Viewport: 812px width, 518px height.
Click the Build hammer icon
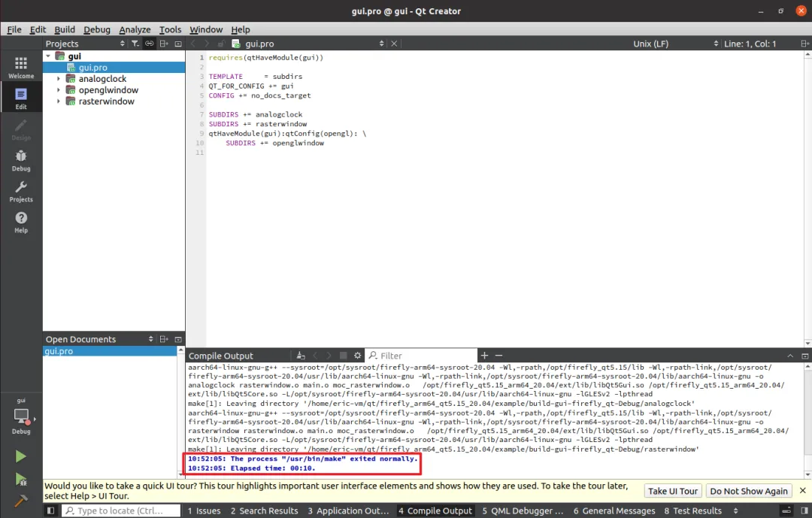pyautogui.click(x=21, y=501)
